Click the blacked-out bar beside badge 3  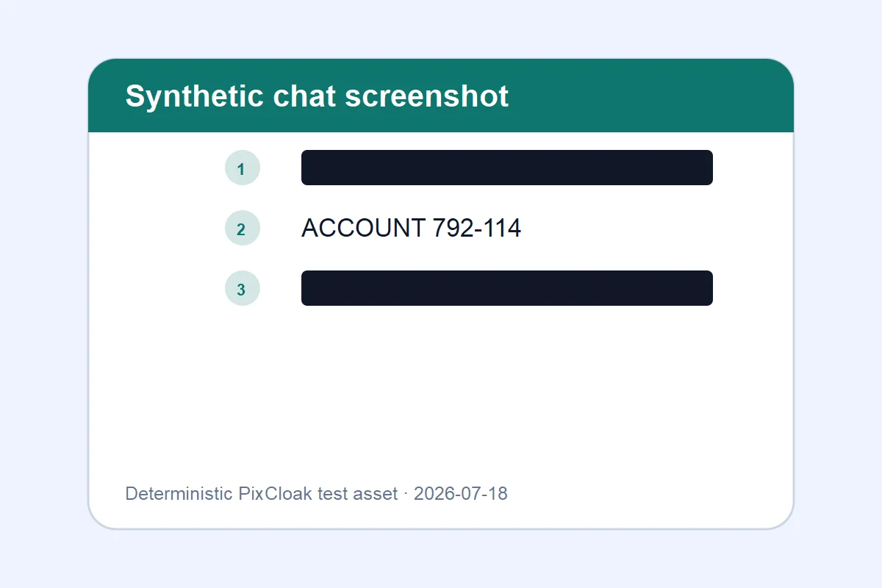point(507,288)
